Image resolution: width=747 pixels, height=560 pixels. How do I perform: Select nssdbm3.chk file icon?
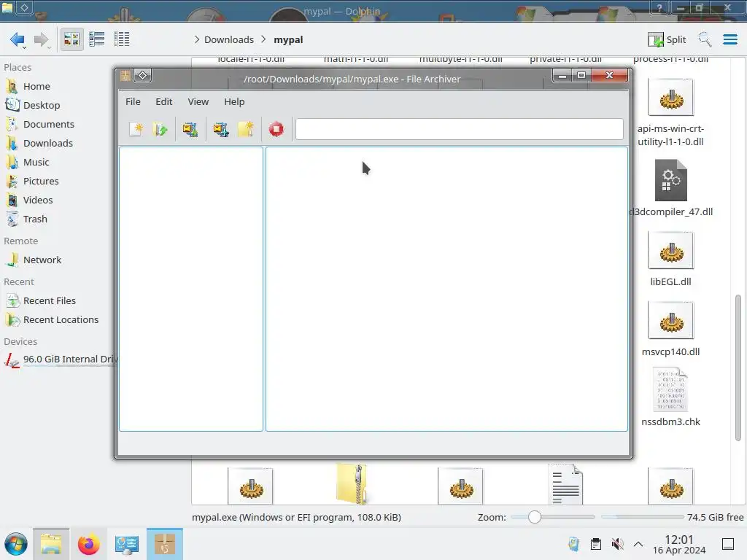point(671,390)
